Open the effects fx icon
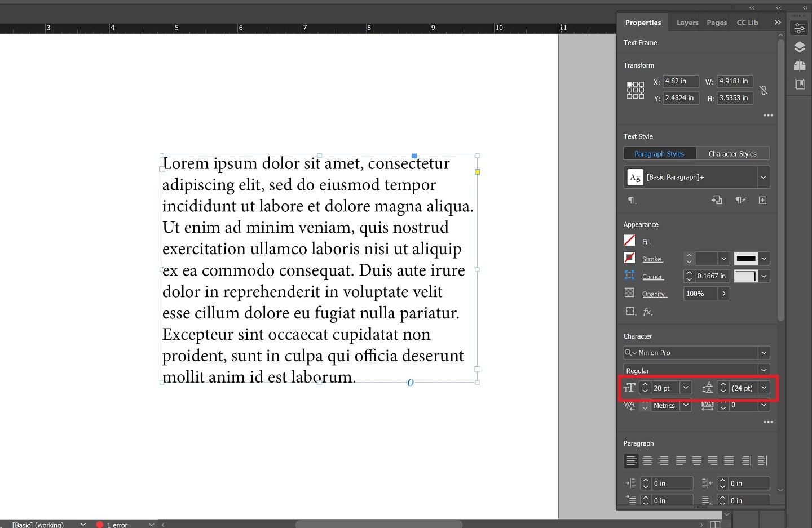Image resolution: width=812 pixels, height=528 pixels. pos(648,312)
